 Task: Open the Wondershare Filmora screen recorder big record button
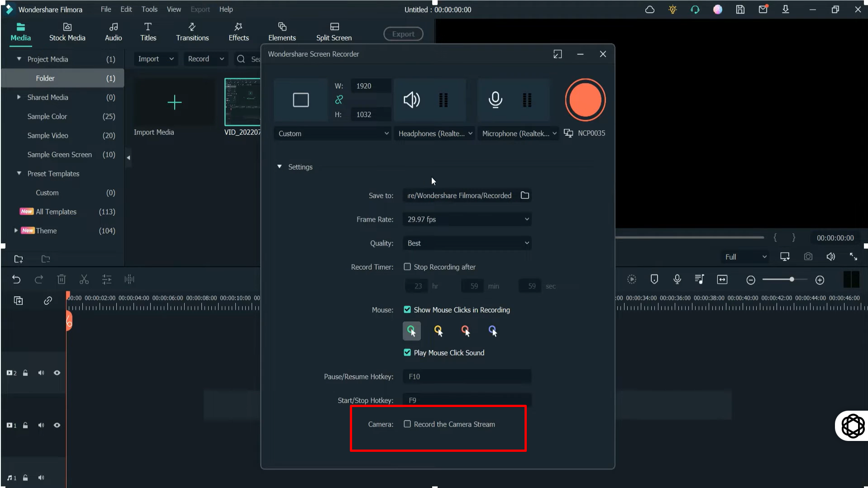[585, 100]
